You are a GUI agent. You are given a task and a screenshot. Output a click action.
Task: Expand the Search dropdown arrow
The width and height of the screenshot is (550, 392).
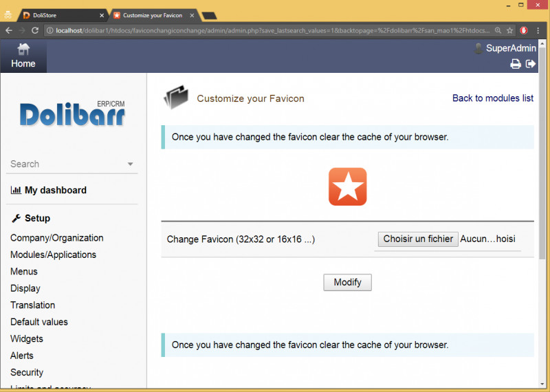point(130,164)
